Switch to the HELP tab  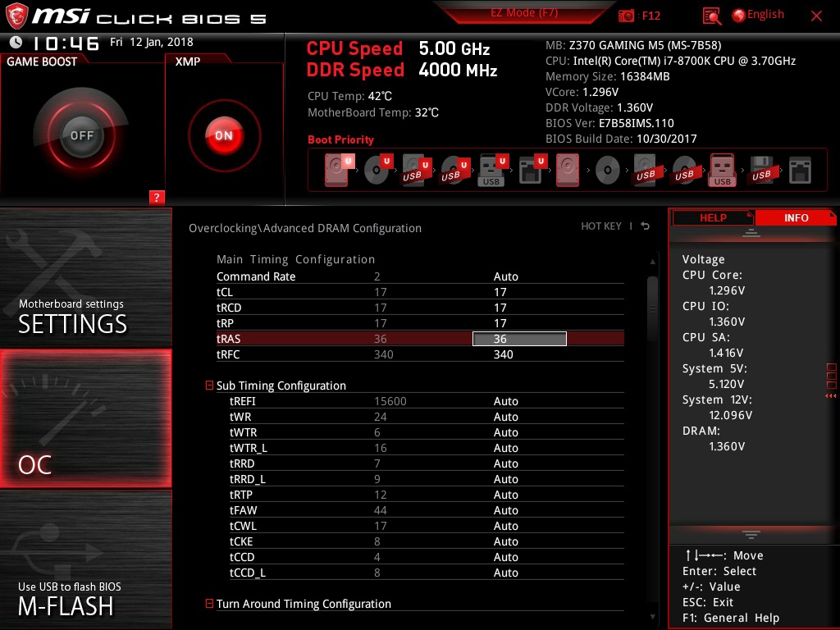[x=713, y=218]
